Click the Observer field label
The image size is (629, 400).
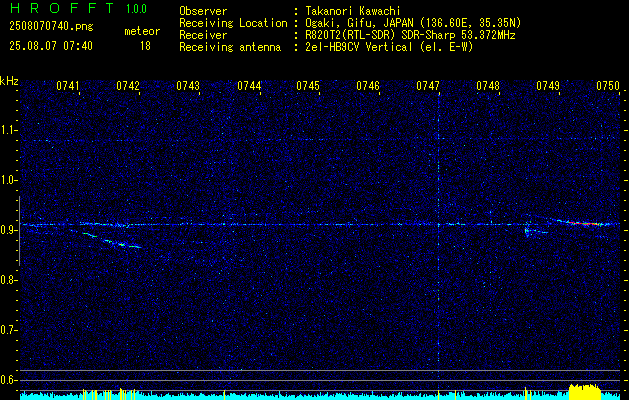point(203,11)
